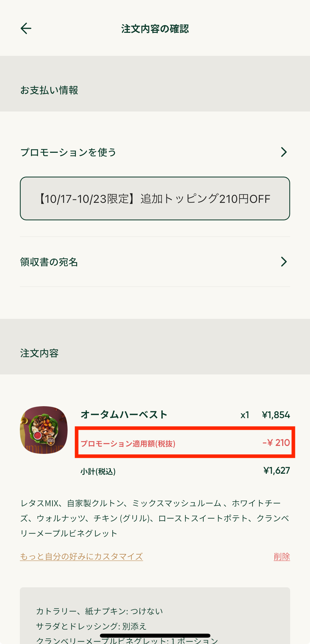Viewport: 310px width, 644px height.
Task: Tap the プロモーションを使う label
Action: coord(68,152)
